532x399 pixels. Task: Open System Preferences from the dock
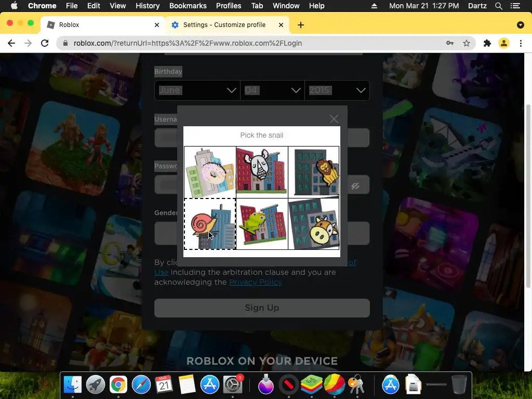point(233,384)
